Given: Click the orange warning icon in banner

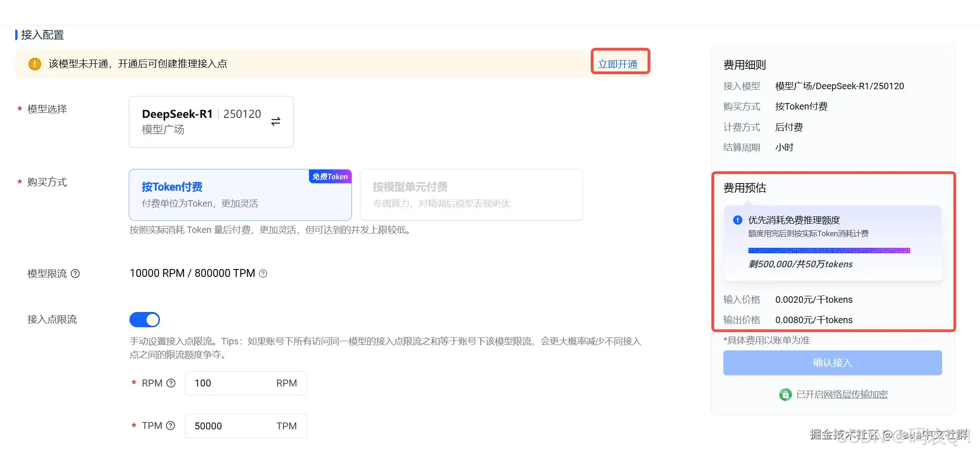Looking at the screenshot, I should coord(35,64).
